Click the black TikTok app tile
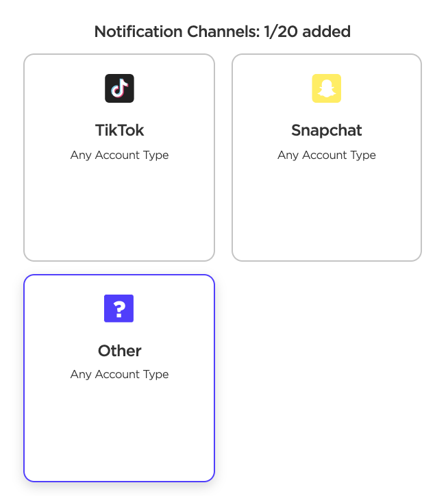448x496 pixels. coord(119,88)
